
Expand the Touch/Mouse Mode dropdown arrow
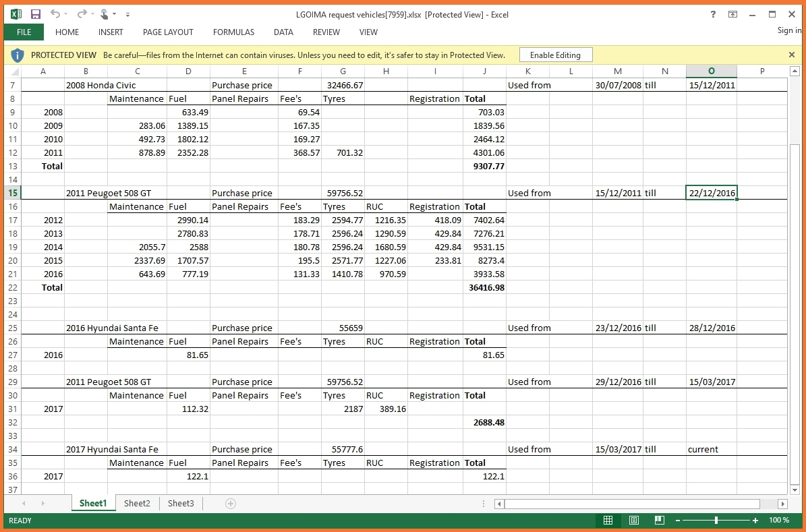click(x=115, y=14)
